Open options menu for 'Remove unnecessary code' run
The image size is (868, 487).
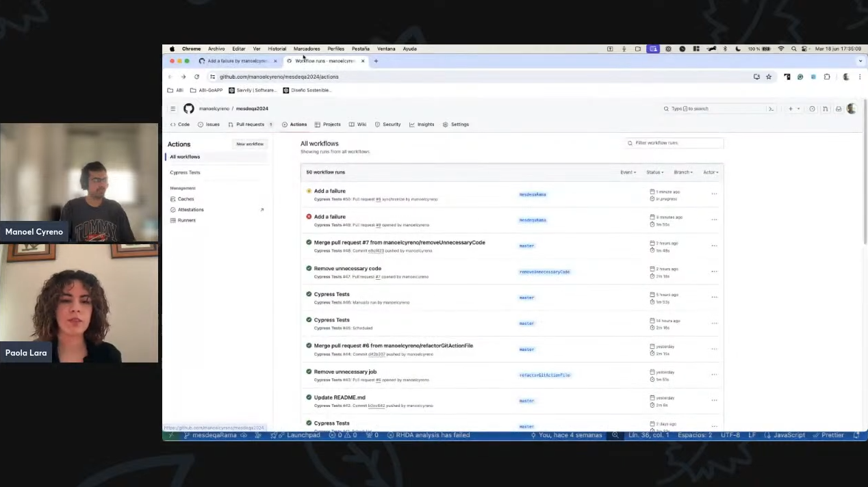[x=714, y=272]
